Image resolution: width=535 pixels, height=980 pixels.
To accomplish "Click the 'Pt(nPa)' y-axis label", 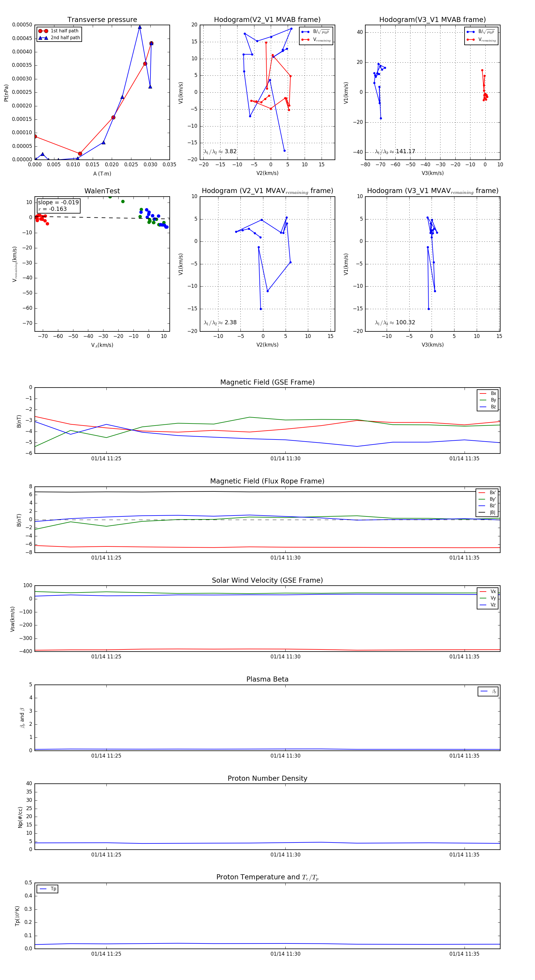I will click(6, 92).
